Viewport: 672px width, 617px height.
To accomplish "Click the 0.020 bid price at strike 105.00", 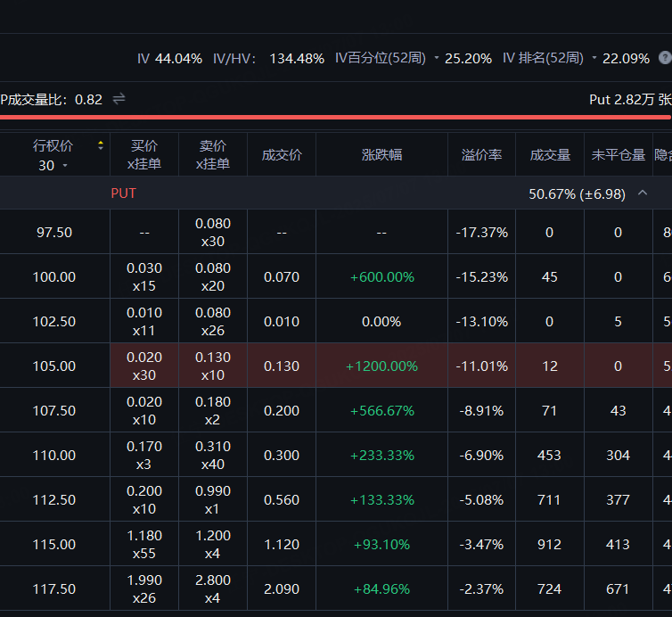I will tap(144, 358).
